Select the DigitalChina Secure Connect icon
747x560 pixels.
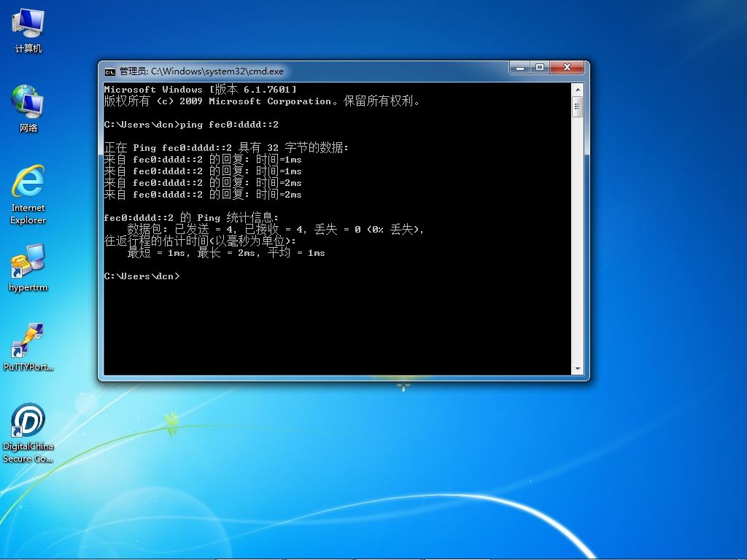[x=28, y=433]
